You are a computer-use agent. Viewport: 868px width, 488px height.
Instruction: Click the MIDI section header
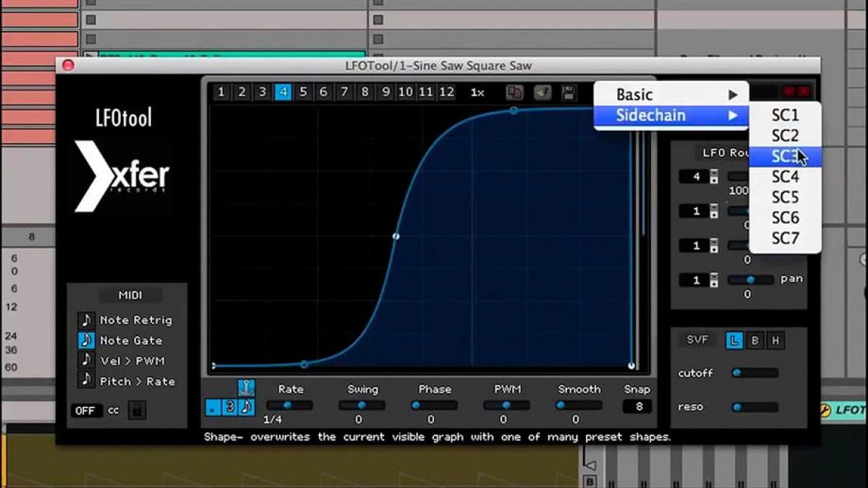[x=130, y=295]
